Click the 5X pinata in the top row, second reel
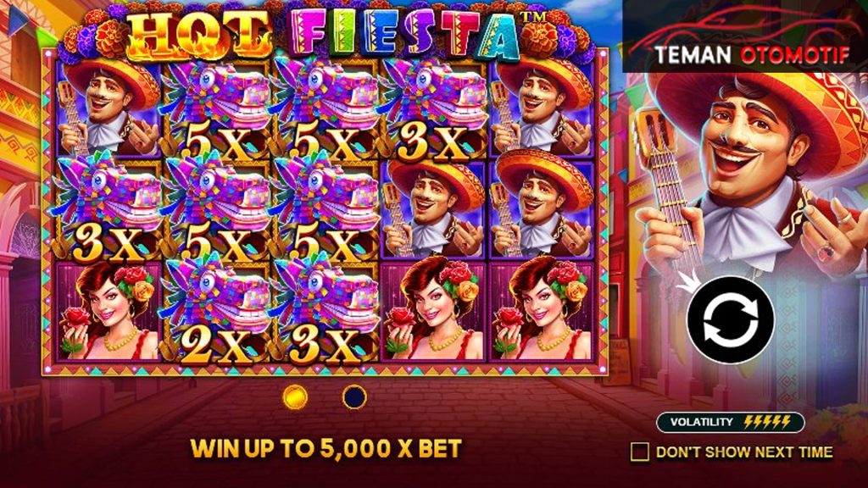Viewport: 868px width, 488px height. pos(216,109)
